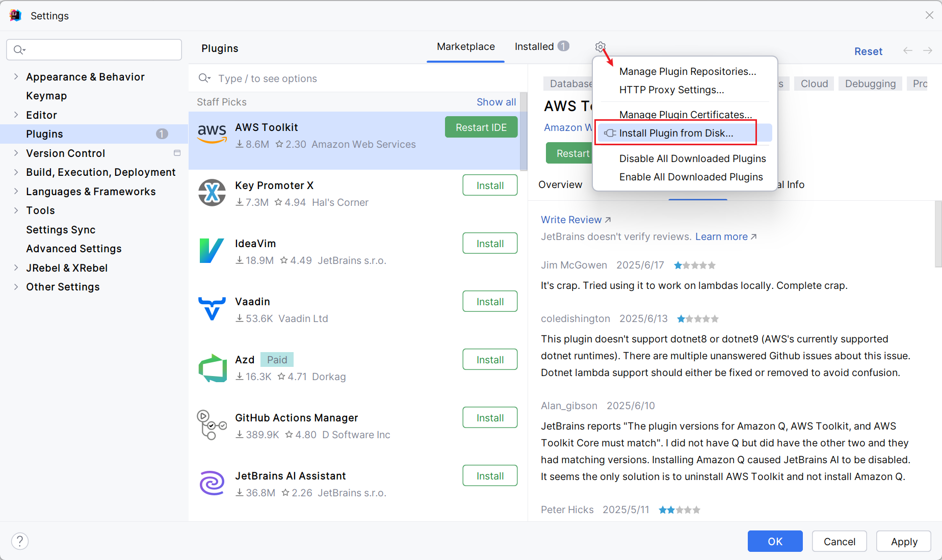This screenshot has height=560, width=942.
Task: Click the IdeaVim plugin icon
Action: pos(212,251)
